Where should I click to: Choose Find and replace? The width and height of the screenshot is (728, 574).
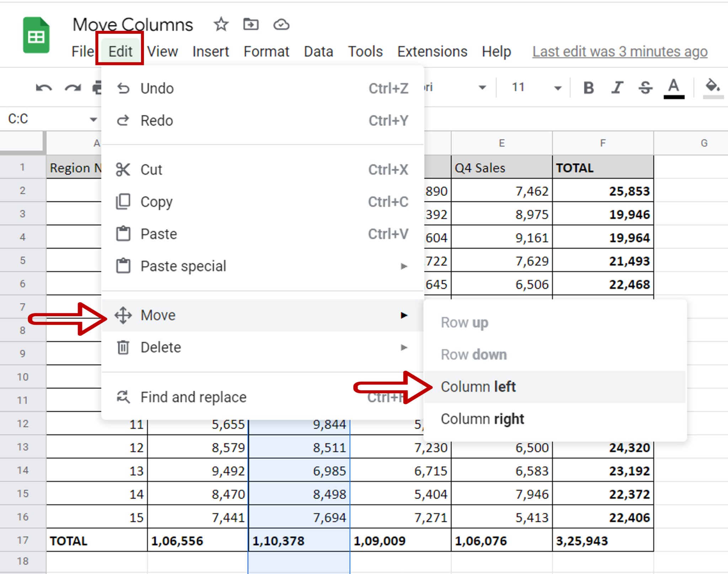263,397
